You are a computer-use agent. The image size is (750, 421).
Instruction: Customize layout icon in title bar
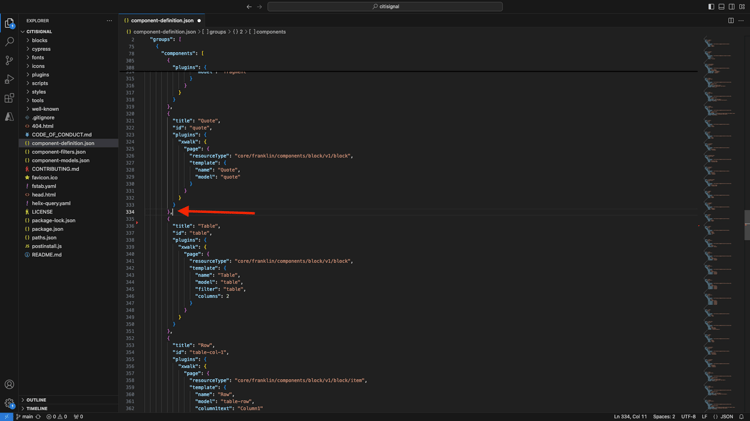[x=742, y=7]
